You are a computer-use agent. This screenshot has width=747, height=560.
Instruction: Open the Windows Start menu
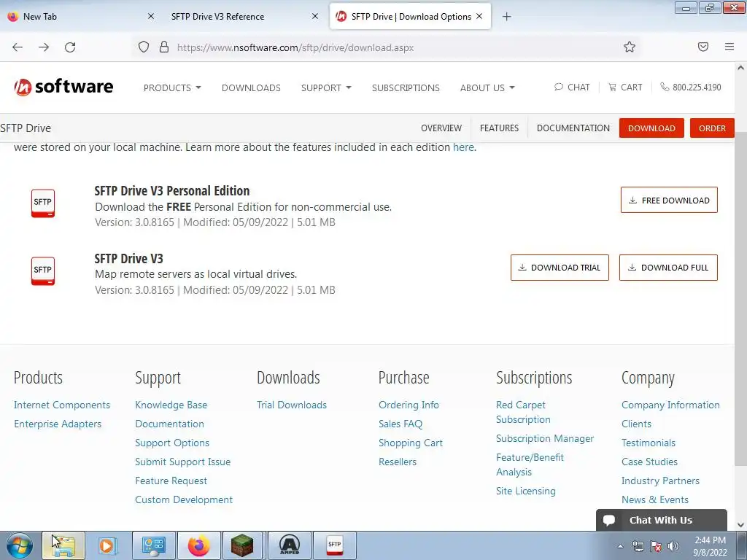[x=20, y=545]
